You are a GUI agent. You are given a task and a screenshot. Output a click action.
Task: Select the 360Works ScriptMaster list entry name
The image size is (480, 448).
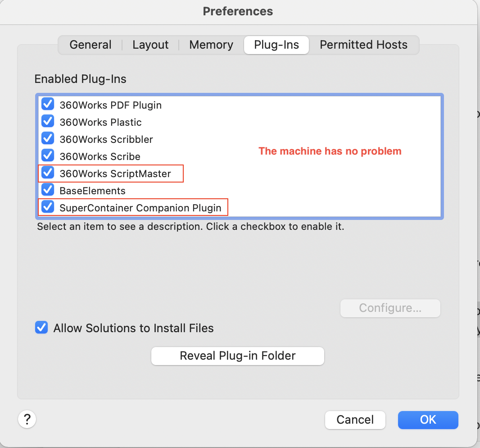click(x=115, y=174)
